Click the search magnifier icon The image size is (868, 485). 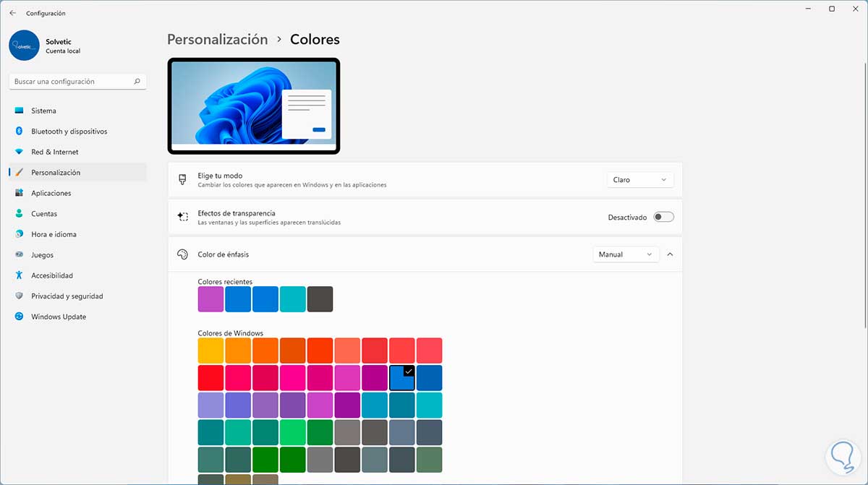point(137,82)
